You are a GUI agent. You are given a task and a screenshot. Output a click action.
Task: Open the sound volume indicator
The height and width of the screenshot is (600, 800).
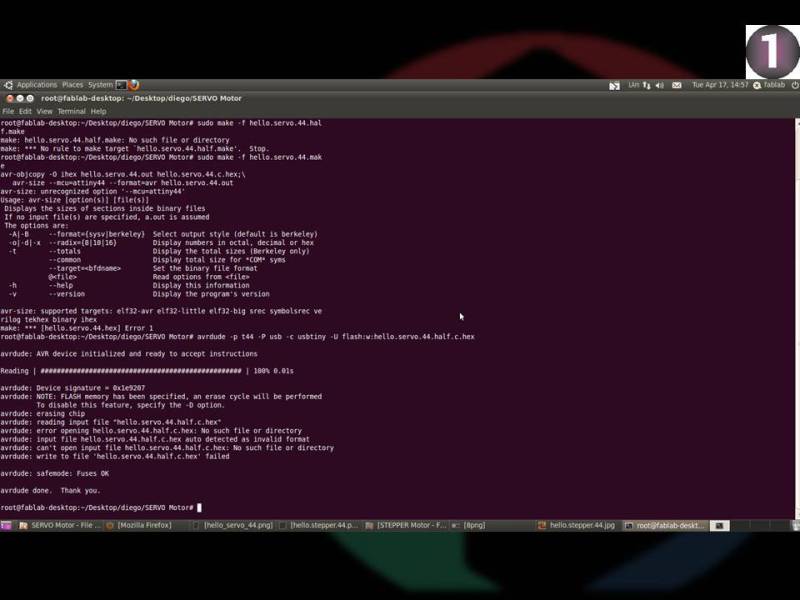pyautogui.click(x=659, y=85)
